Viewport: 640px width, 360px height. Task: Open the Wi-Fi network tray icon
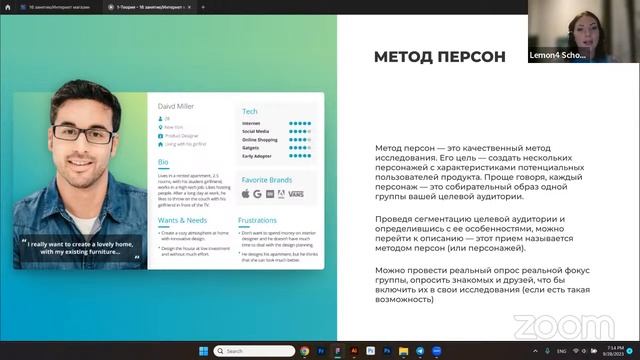click(x=576, y=351)
